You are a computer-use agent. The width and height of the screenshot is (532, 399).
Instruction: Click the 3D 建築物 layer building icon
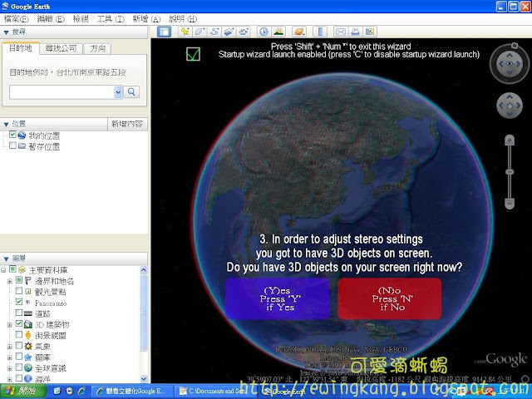(x=28, y=324)
